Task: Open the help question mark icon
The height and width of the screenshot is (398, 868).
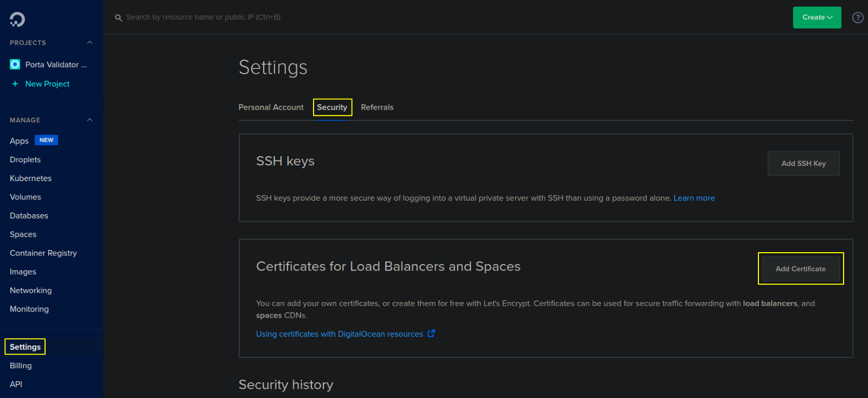Action: point(858,17)
